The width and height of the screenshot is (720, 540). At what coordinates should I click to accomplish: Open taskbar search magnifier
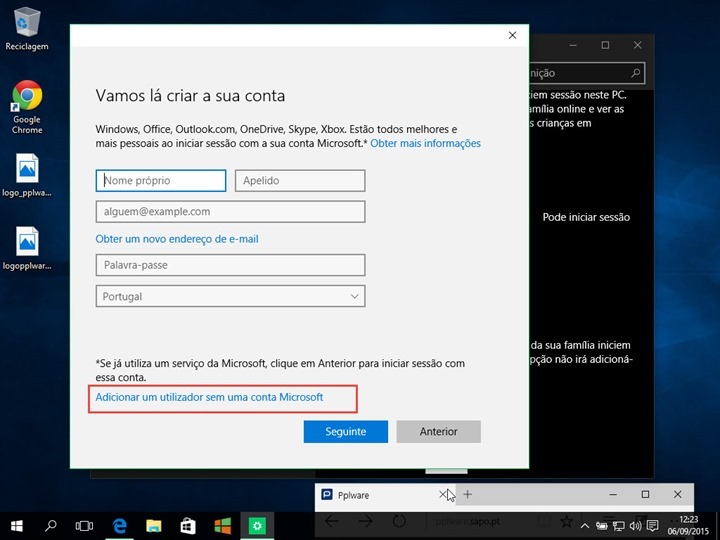click(51, 526)
